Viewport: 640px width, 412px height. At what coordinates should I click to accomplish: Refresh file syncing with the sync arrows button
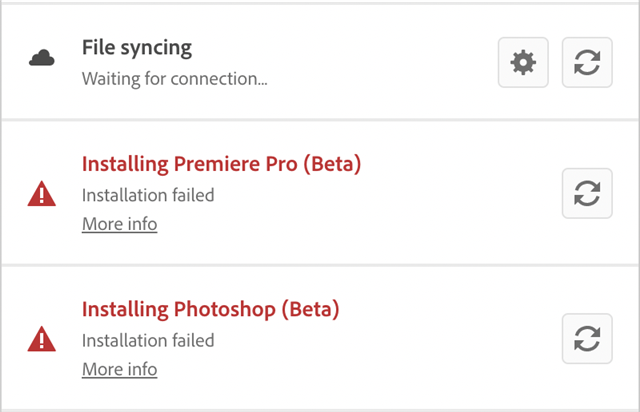pos(587,62)
